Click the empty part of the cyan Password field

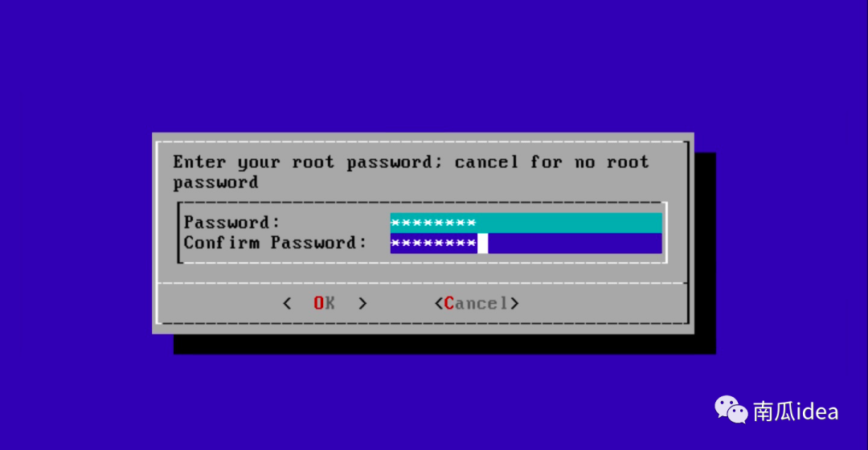coord(569,223)
